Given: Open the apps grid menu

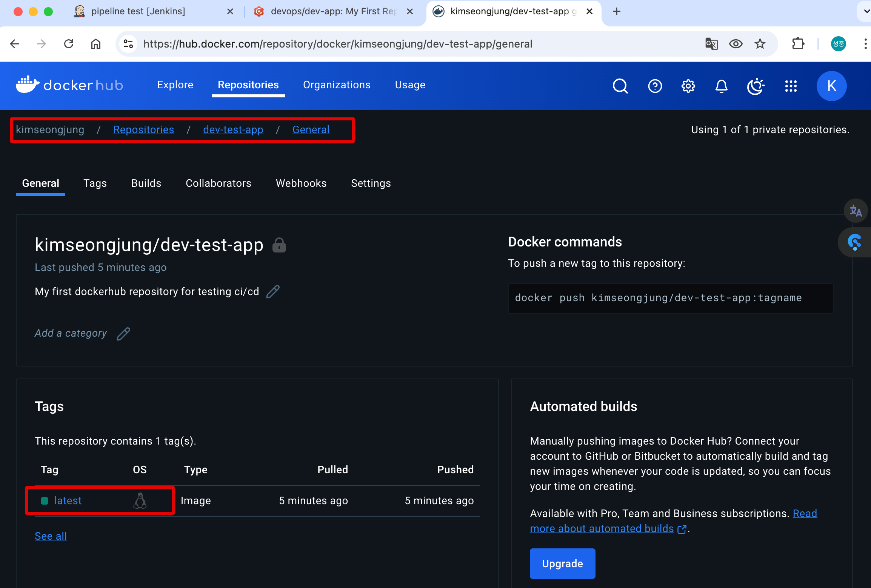Looking at the screenshot, I should [x=791, y=86].
